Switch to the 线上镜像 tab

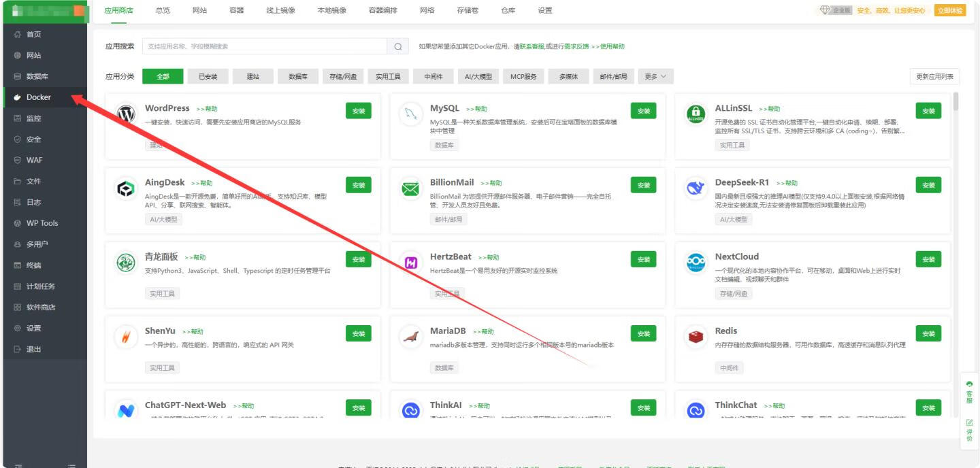coord(280,11)
